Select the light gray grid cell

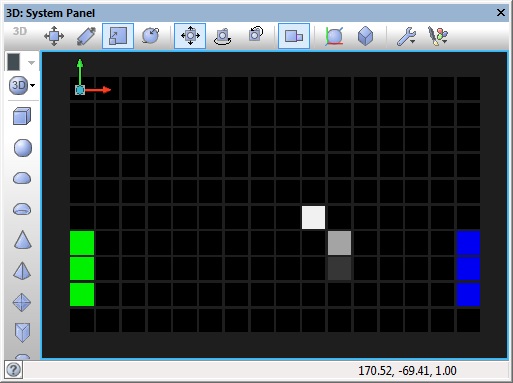339,243
